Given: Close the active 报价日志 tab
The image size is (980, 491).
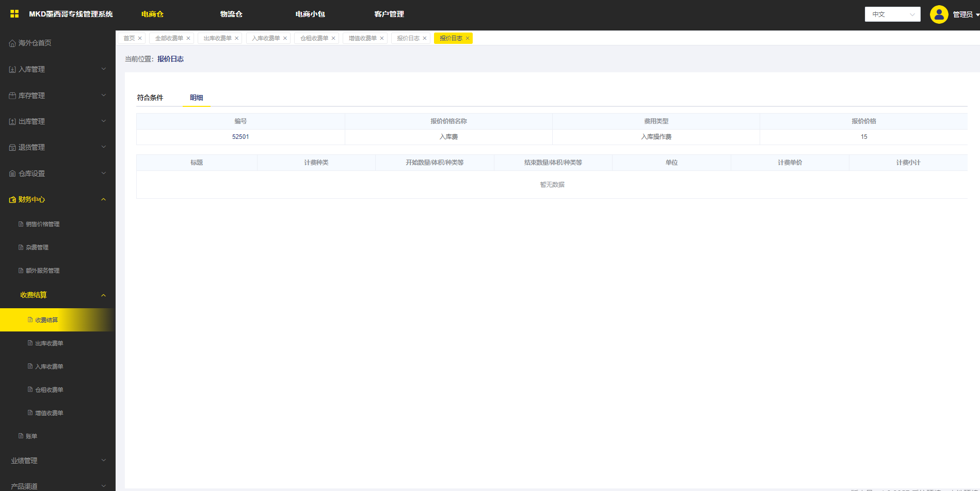Looking at the screenshot, I should click(x=468, y=38).
